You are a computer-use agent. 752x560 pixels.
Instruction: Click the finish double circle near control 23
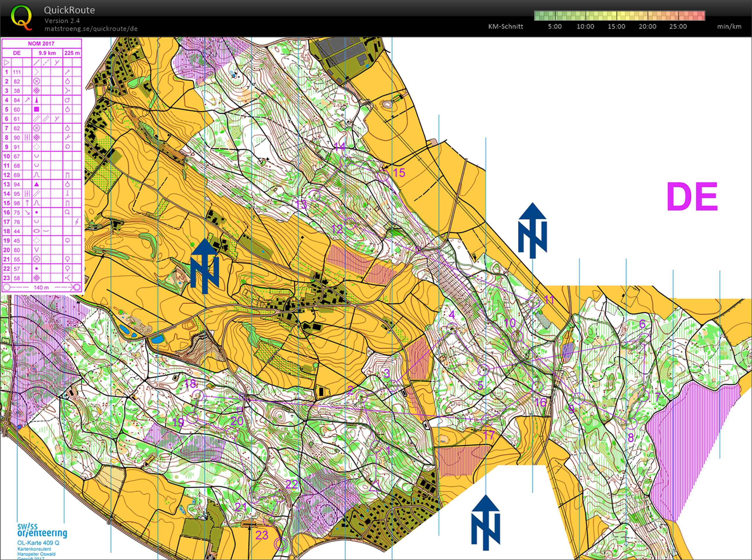[x=280, y=544]
